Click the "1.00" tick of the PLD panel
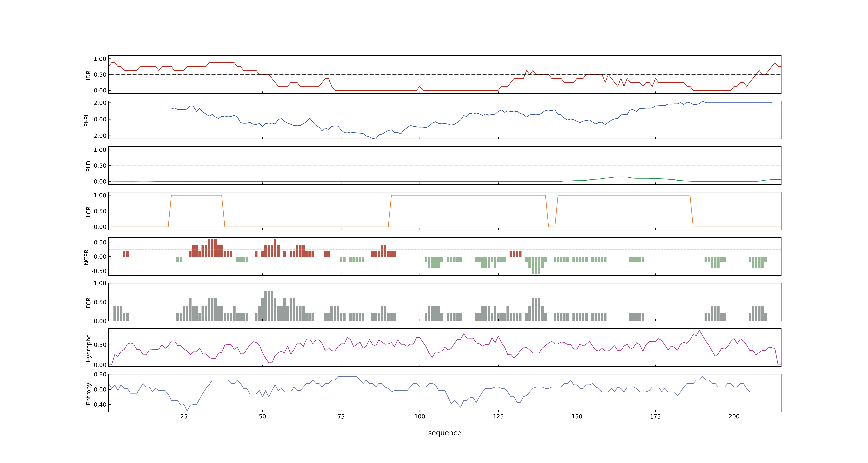This screenshot has width=868, height=463. coord(100,150)
